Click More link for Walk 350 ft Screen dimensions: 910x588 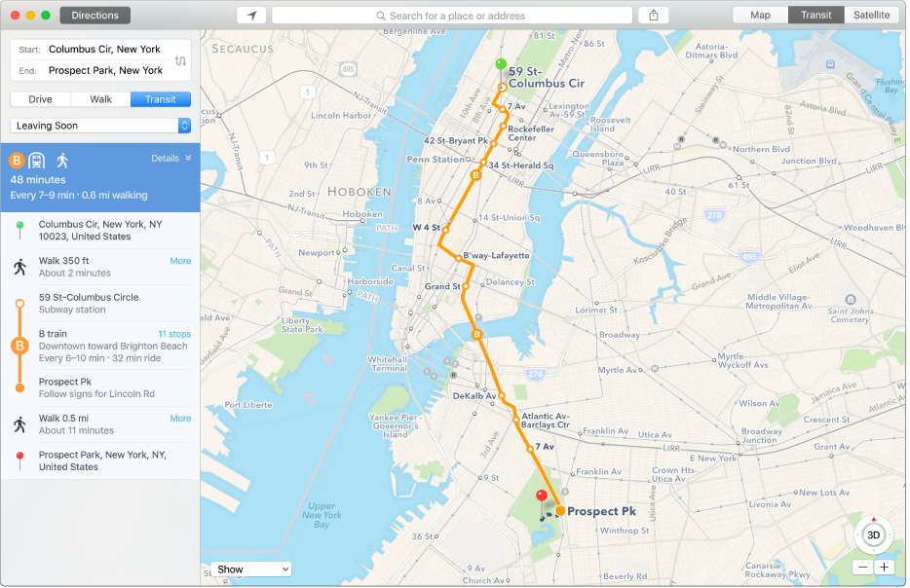pos(180,261)
